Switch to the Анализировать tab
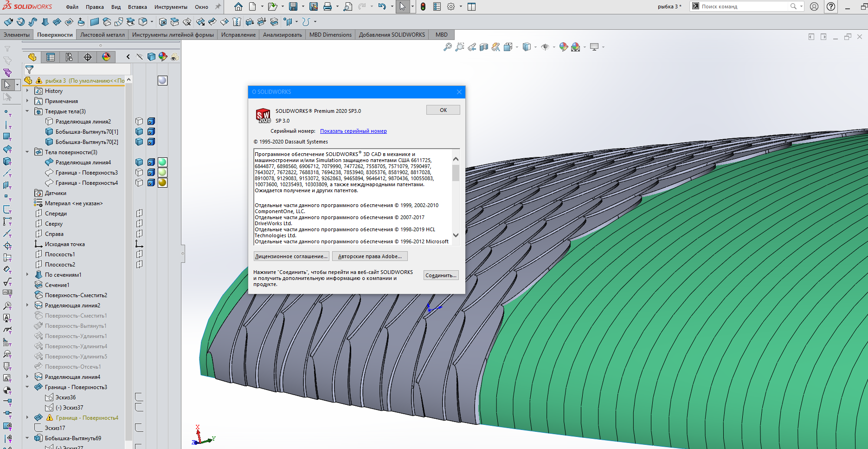The image size is (868, 449). coord(283,35)
